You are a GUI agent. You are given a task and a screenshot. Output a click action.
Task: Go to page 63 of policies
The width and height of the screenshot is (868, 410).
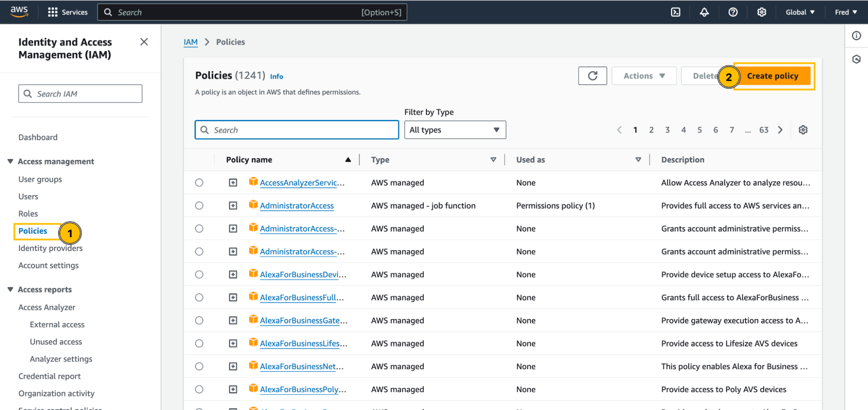(x=764, y=130)
